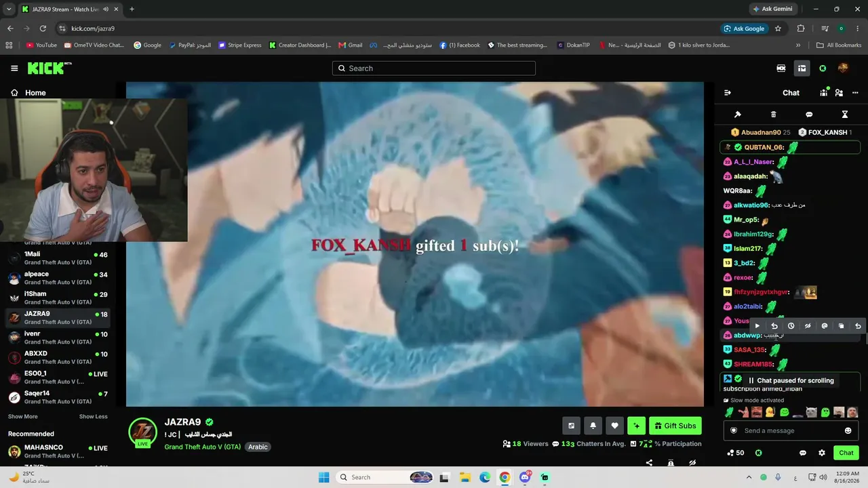Open i1Sham channel in followed list
The image size is (868, 488).
pyautogui.click(x=58, y=298)
